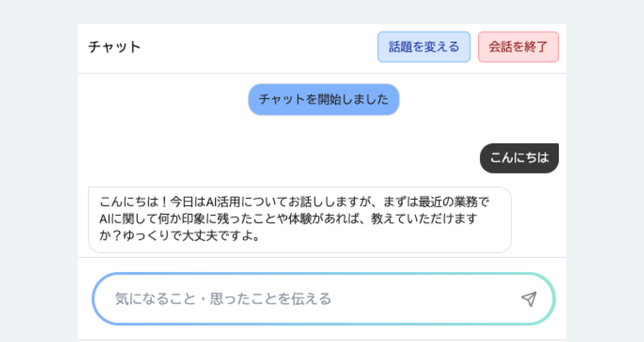Click the reply ending with ゆっくりで大丈夫ですよ

tap(299, 219)
